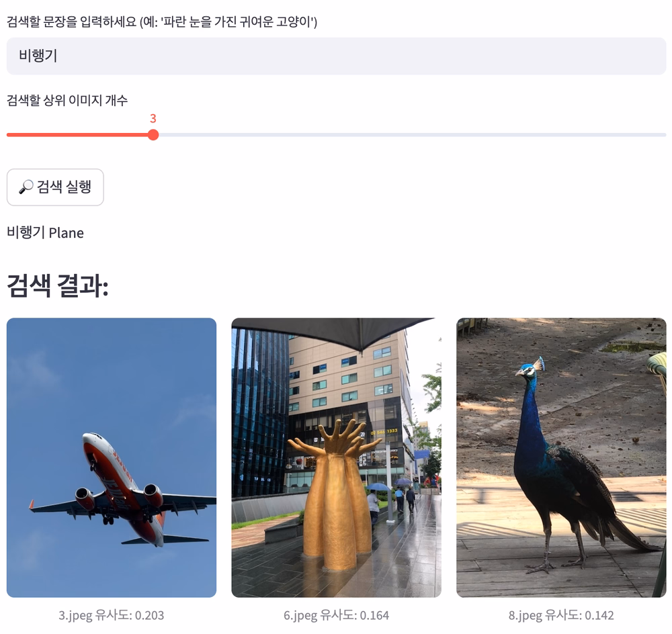Open the airplane image thumbnail
Image resolution: width=672 pixels, height=634 pixels.
112,457
